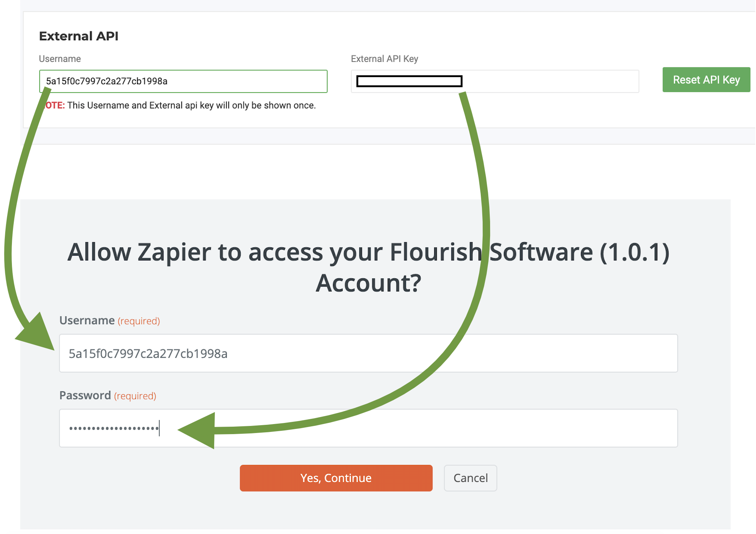This screenshot has height=534, width=756.
Task: Click the bold Password label in Zapier form
Action: tap(85, 395)
